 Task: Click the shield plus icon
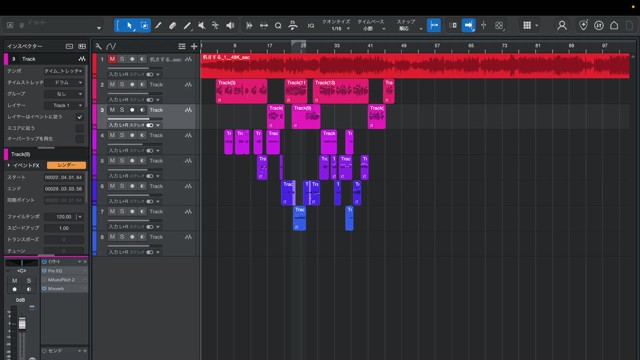pos(583,25)
